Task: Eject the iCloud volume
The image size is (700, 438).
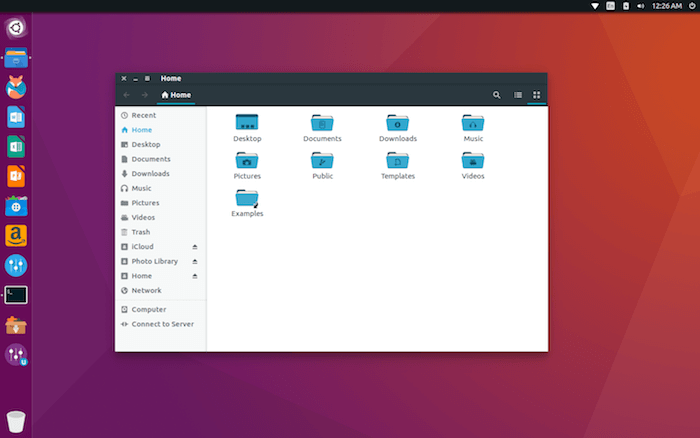Action: click(x=195, y=247)
